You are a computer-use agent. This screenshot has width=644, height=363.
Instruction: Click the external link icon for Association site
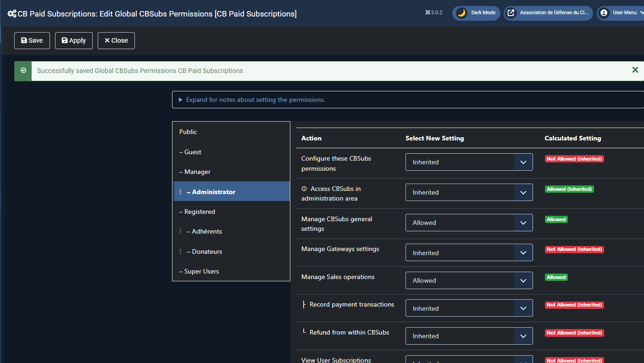click(511, 13)
